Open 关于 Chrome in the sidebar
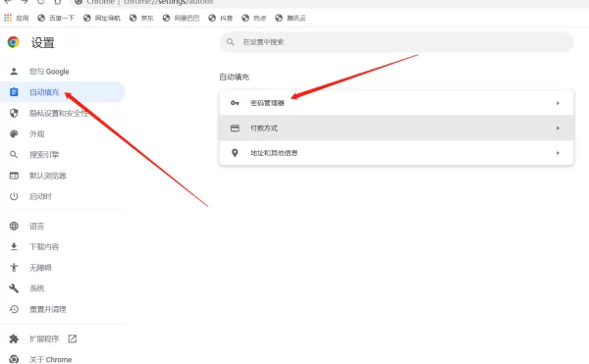 pos(50,359)
